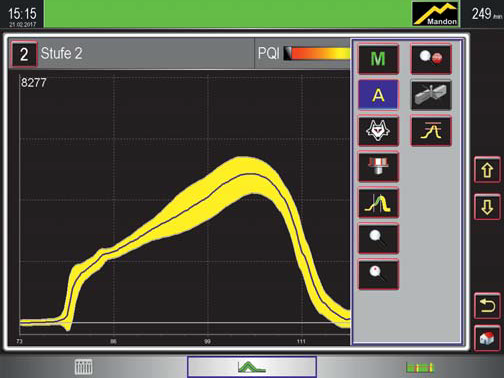504x378 pixels.
Task: Open the channel list tab at bottom left
Action: [83, 367]
